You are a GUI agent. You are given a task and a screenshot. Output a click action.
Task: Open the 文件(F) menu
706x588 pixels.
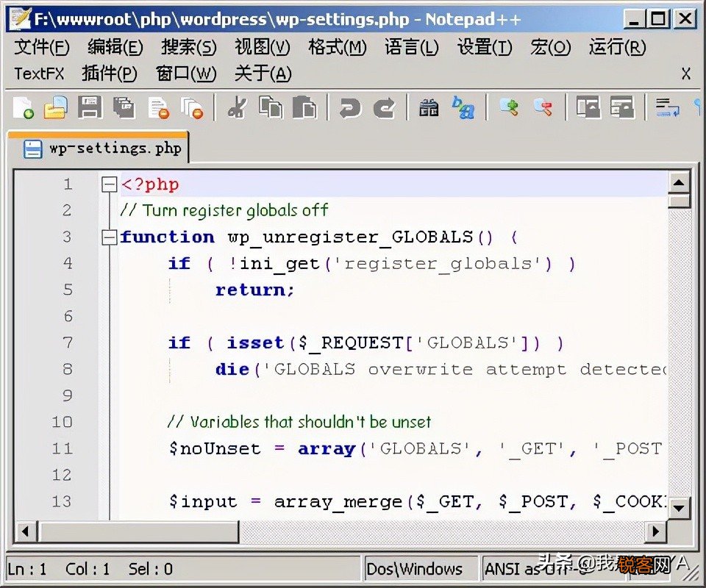tap(42, 47)
